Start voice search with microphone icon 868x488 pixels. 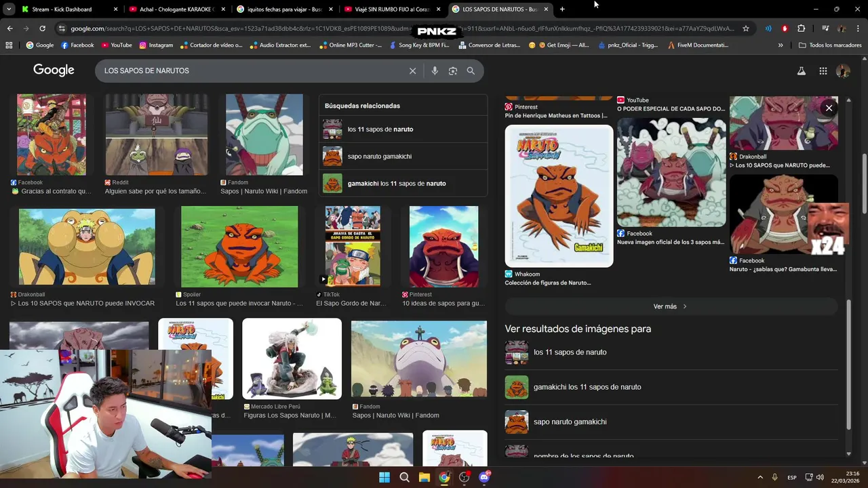435,70
